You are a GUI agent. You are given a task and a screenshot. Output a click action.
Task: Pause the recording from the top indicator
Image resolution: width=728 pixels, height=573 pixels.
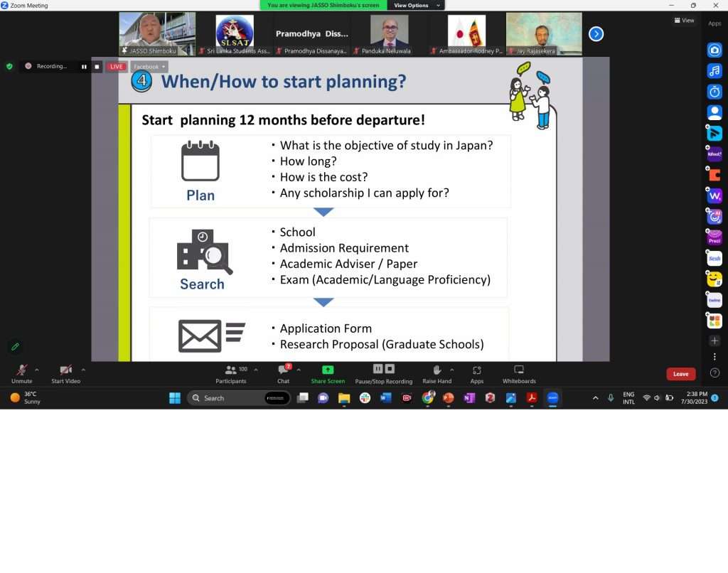pyautogui.click(x=84, y=67)
